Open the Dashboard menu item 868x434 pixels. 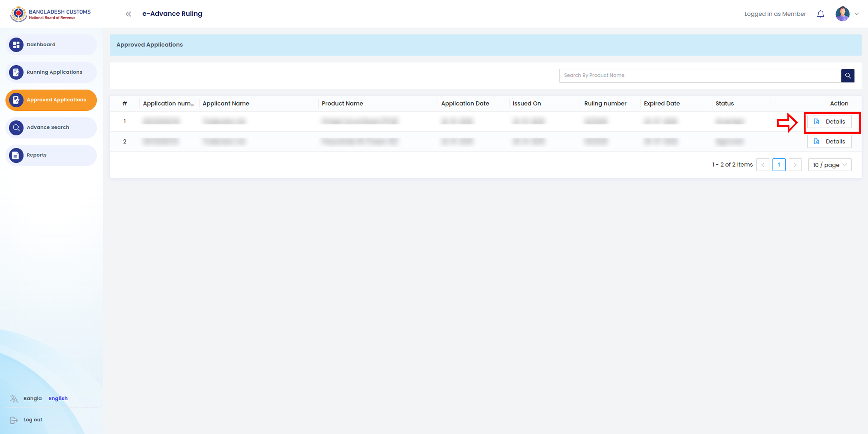tap(51, 45)
